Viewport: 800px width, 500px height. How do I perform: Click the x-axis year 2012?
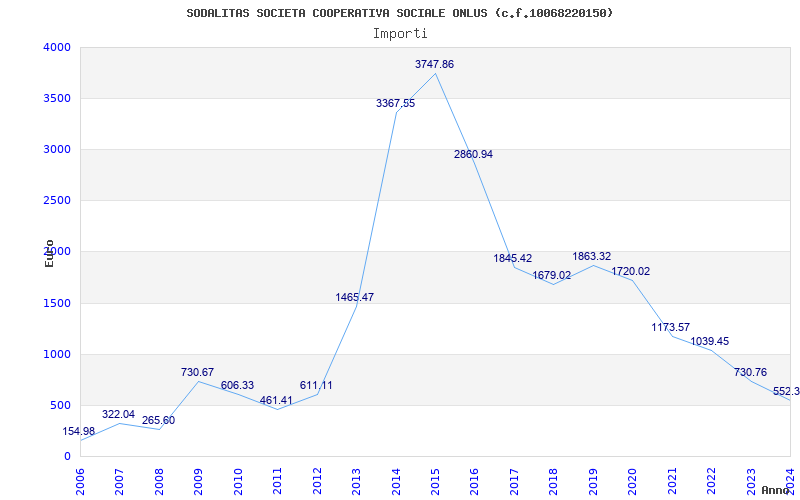pos(317,481)
